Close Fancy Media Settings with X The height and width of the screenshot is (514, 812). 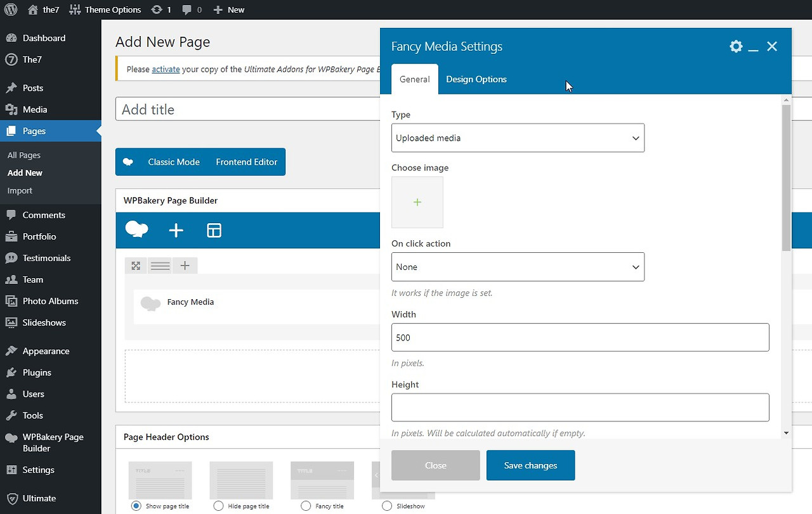[772, 46]
